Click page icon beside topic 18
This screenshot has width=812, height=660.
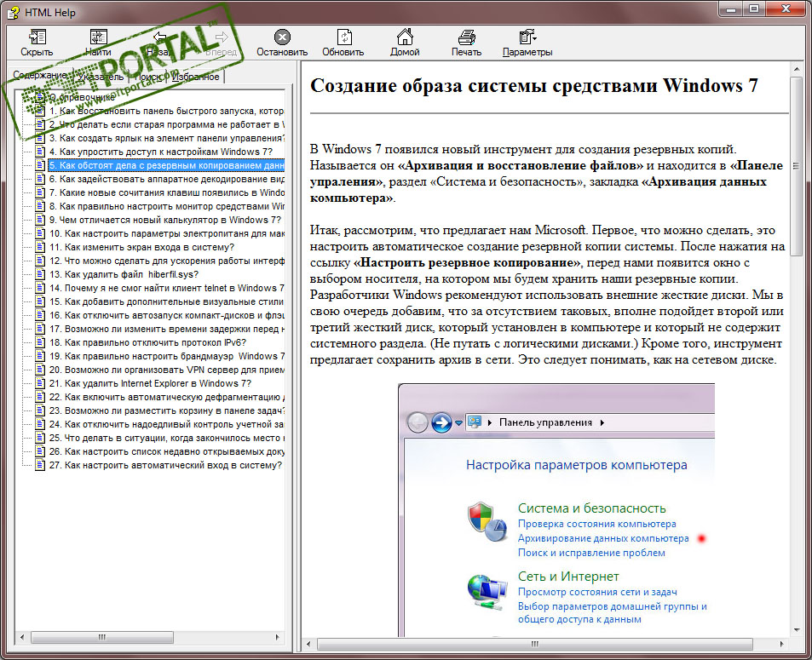pyautogui.click(x=40, y=342)
